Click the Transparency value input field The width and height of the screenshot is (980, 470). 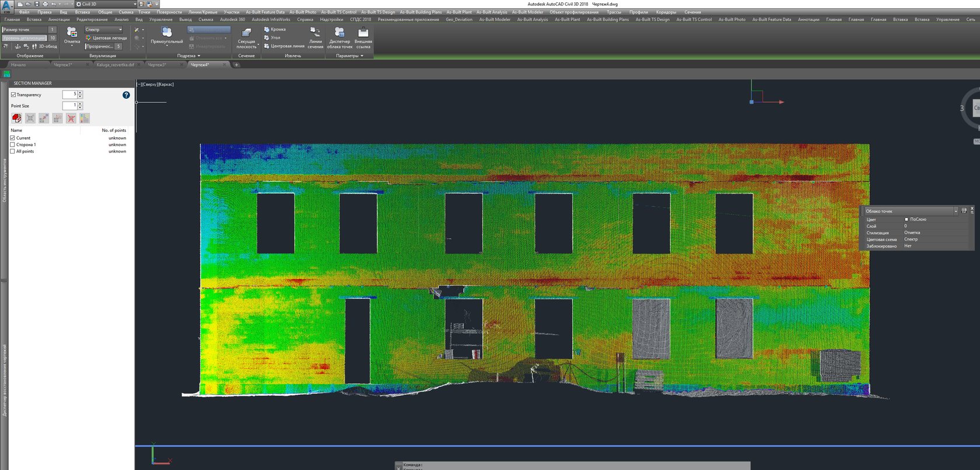click(70, 95)
